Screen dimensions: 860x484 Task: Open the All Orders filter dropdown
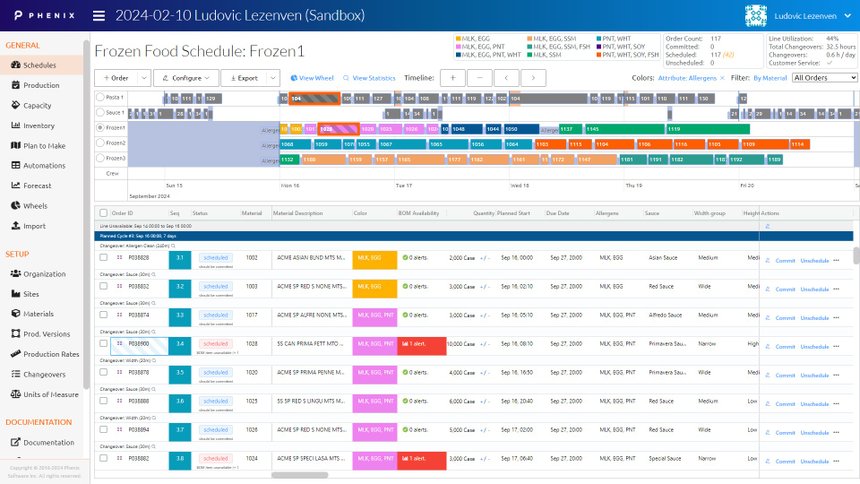coord(824,78)
